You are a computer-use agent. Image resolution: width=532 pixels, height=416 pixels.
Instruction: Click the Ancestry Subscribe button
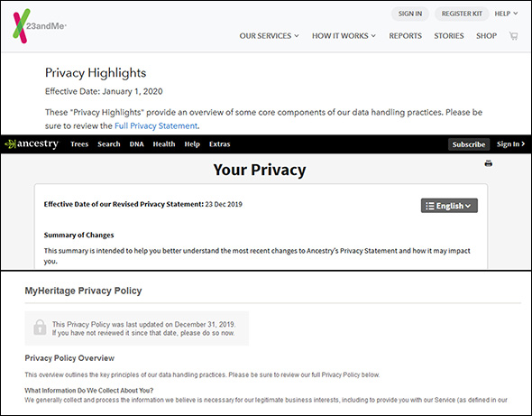[469, 144]
